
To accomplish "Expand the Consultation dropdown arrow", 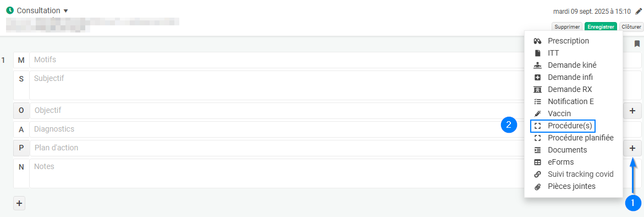I will tap(65, 10).
